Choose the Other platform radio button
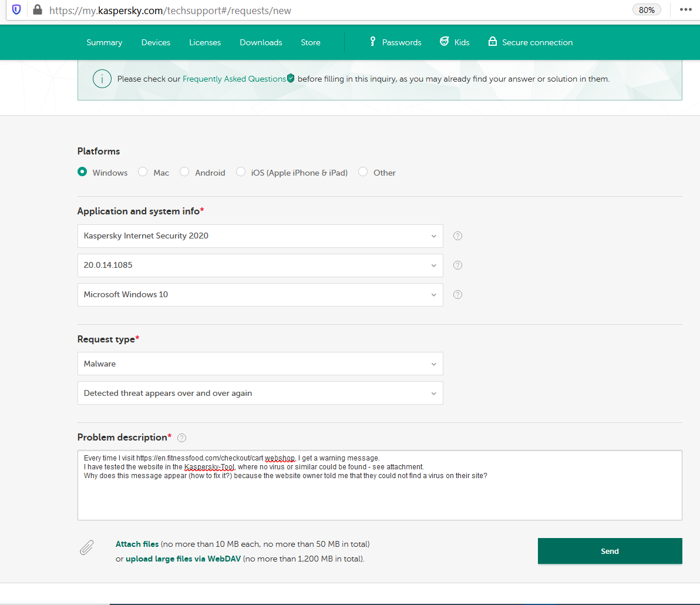Image resolution: width=700 pixels, height=605 pixels. coord(363,172)
